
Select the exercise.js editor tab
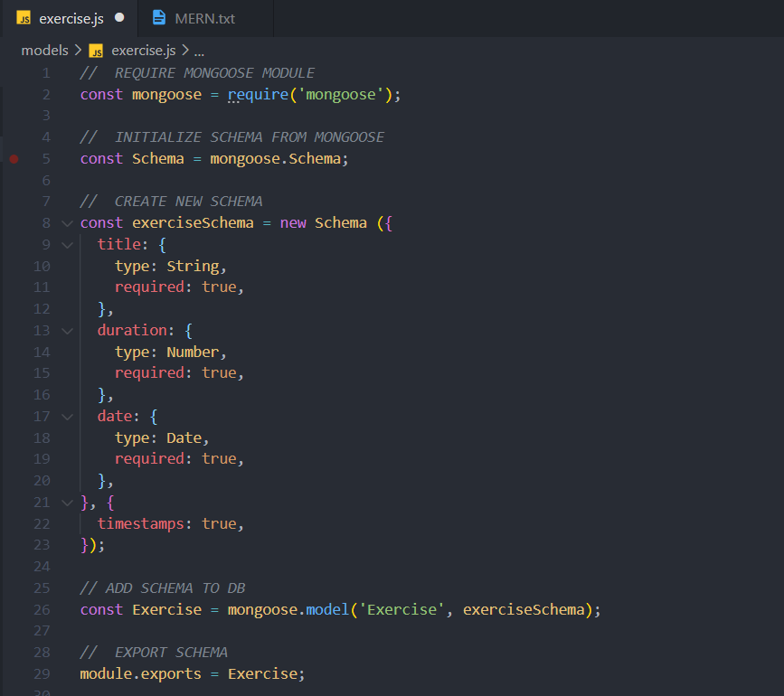pos(71,18)
